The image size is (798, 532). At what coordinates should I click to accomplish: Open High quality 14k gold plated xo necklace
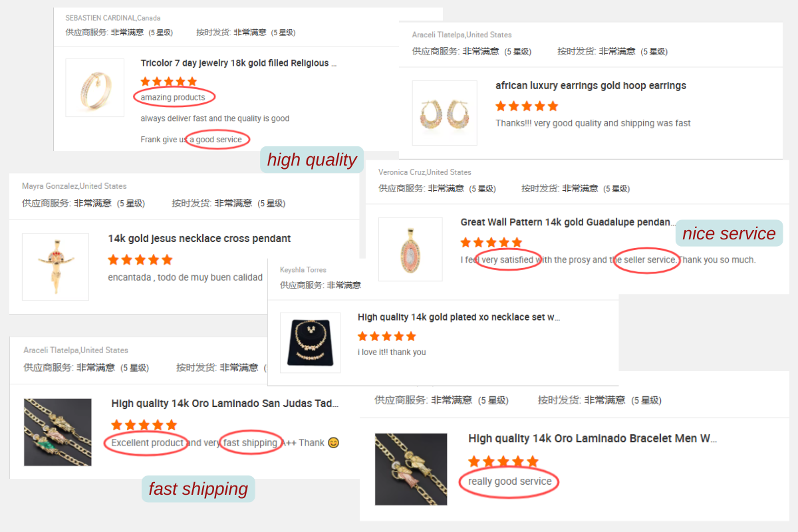459,318
